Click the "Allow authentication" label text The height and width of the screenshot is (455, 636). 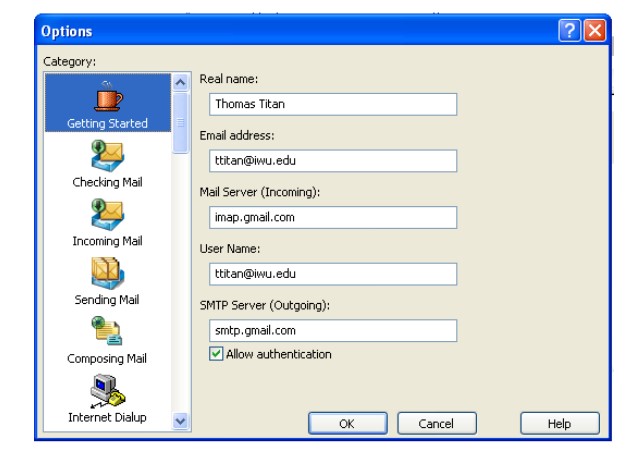279,354
